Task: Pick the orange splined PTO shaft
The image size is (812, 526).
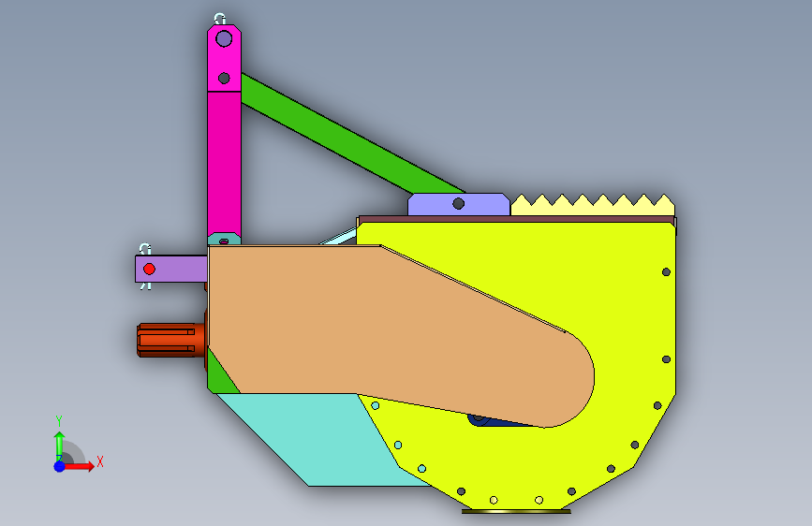Action: (170, 340)
